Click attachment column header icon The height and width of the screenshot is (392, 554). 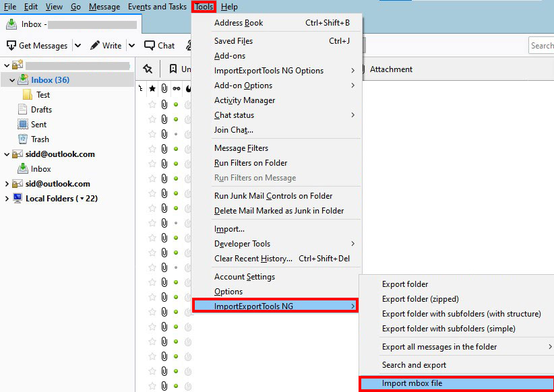(164, 88)
